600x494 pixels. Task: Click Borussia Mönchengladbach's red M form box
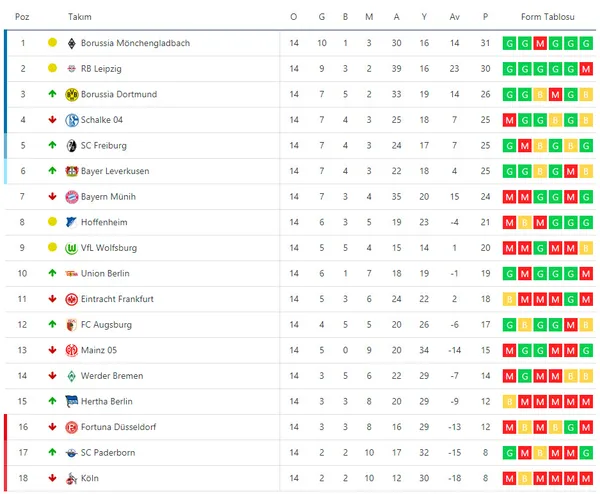click(540, 43)
